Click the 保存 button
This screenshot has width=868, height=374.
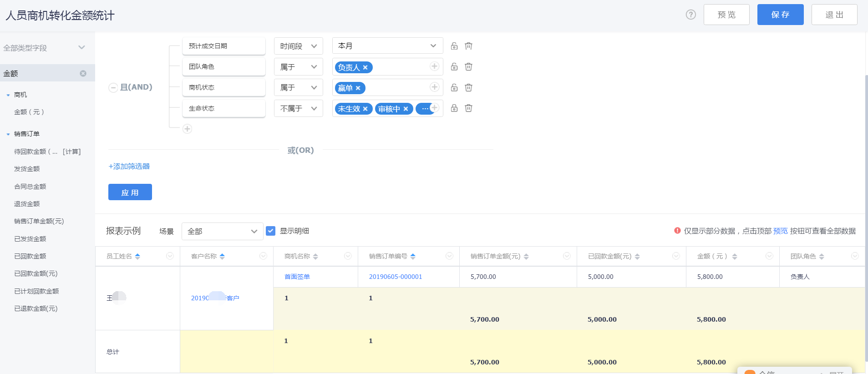[780, 15]
